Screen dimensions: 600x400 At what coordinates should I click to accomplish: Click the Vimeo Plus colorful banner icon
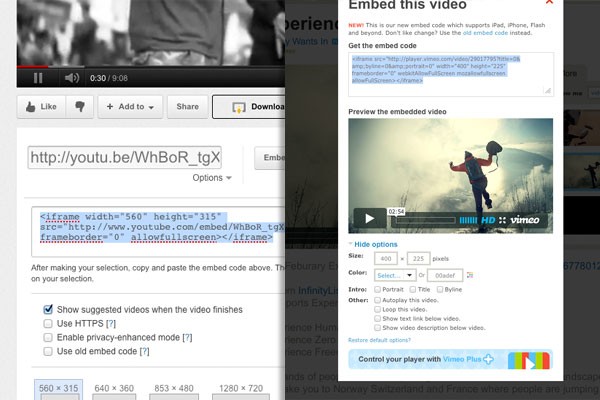(x=529, y=361)
